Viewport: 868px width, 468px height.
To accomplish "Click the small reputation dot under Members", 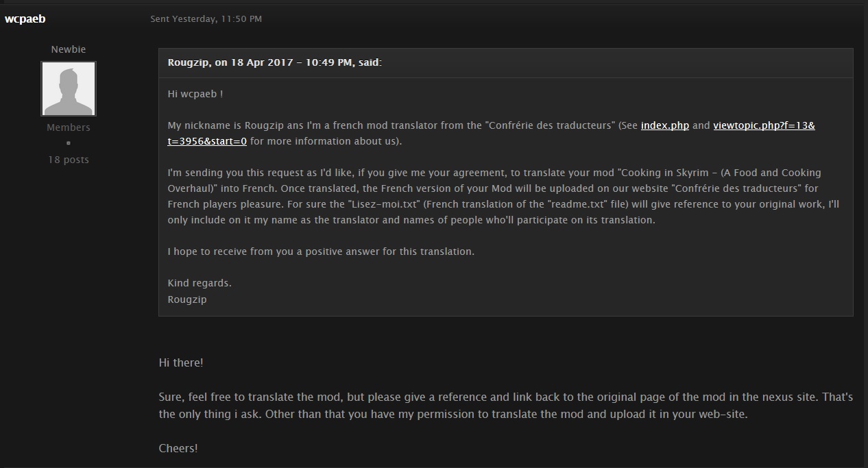I will click(69, 143).
